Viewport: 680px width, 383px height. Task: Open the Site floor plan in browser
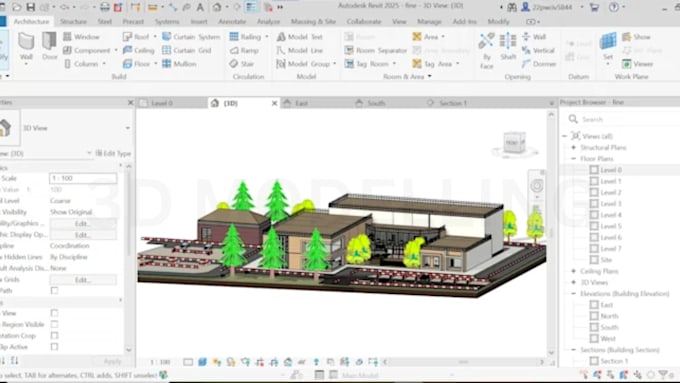606,260
